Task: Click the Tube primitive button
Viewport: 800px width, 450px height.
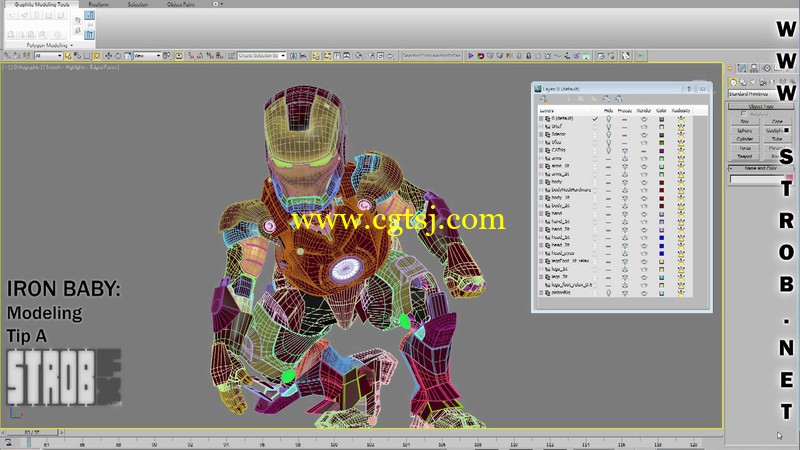Action: 777,139
